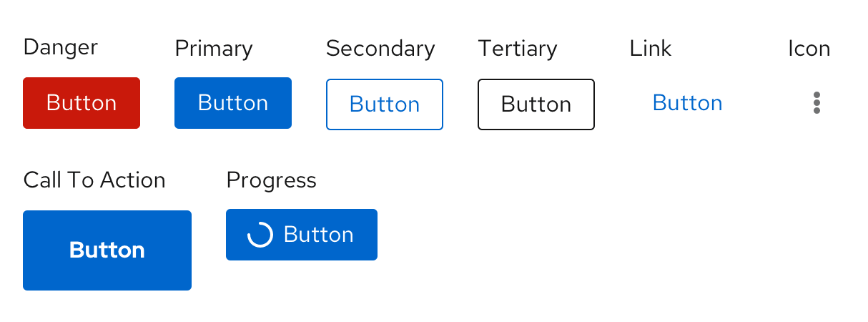Select the blue-outlined Secondary button

pos(385,104)
